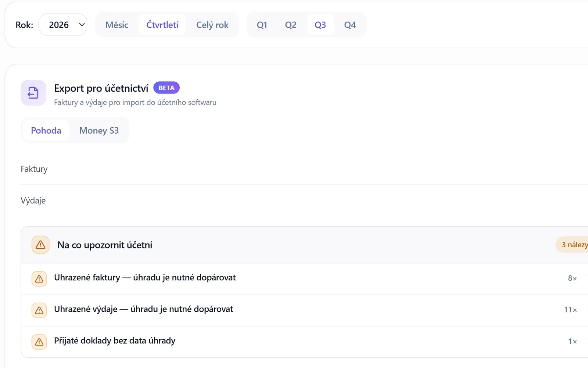The width and height of the screenshot is (588, 368).
Task: Click the Export pro účetnictví heading
Action: coord(101,88)
